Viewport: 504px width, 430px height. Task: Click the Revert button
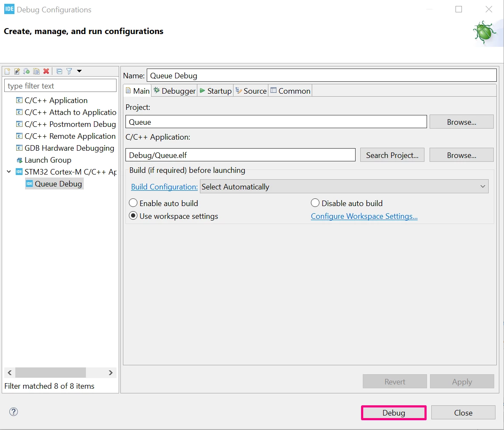tap(395, 381)
